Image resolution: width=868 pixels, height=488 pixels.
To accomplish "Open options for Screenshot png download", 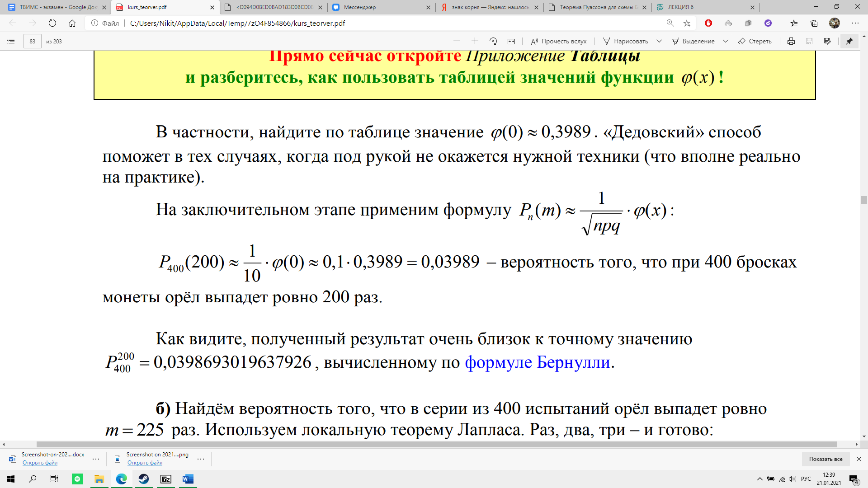I will (201, 459).
